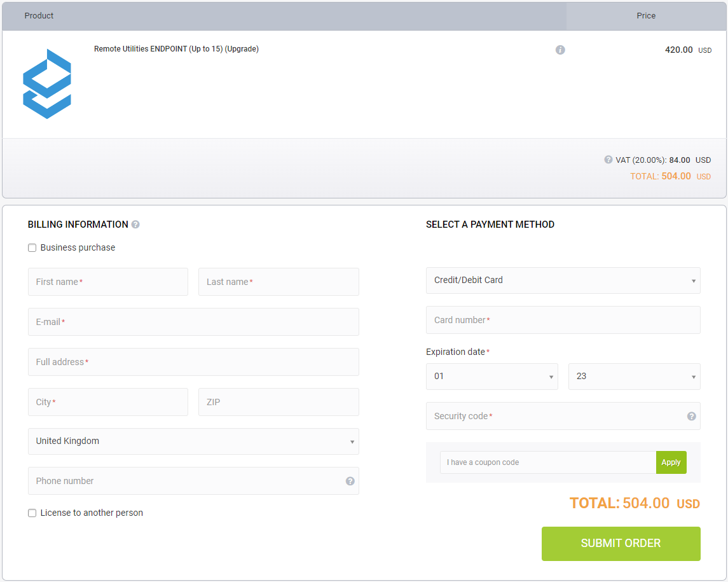728x582 pixels.
Task: Enable the Business purchase checkbox
Action: click(32, 248)
